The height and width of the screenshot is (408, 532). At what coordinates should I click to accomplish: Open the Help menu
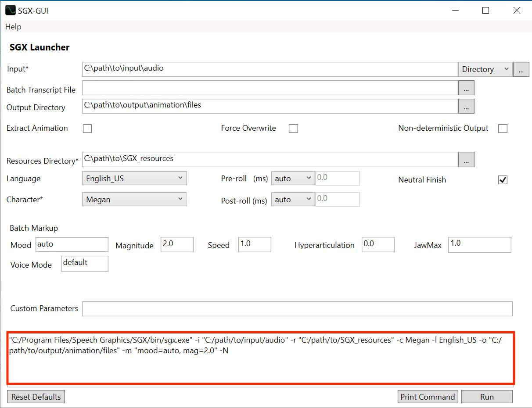coord(13,27)
